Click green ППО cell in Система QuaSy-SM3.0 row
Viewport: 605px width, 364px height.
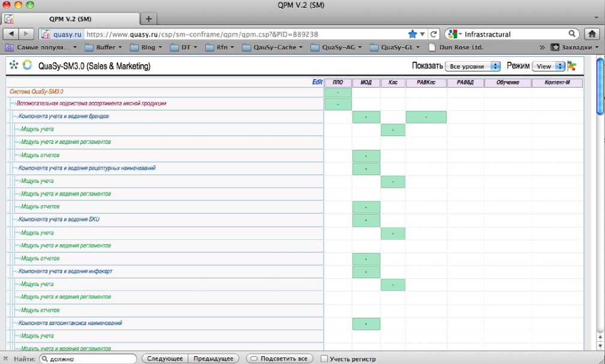click(x=338, y=92)
